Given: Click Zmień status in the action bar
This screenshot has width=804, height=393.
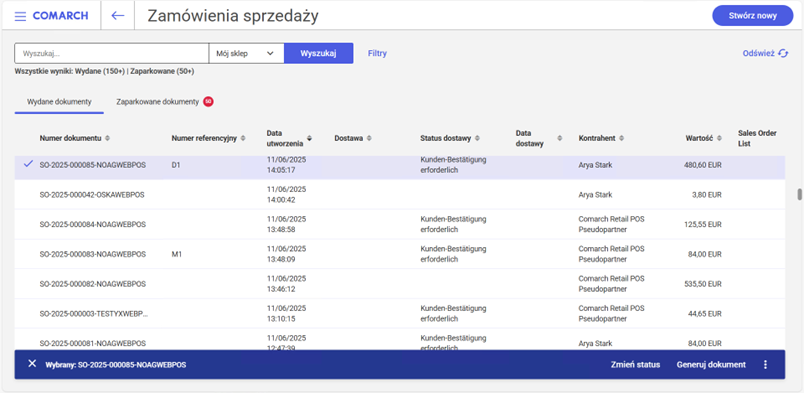Looking at the screenshot, I should coord(635,364).
